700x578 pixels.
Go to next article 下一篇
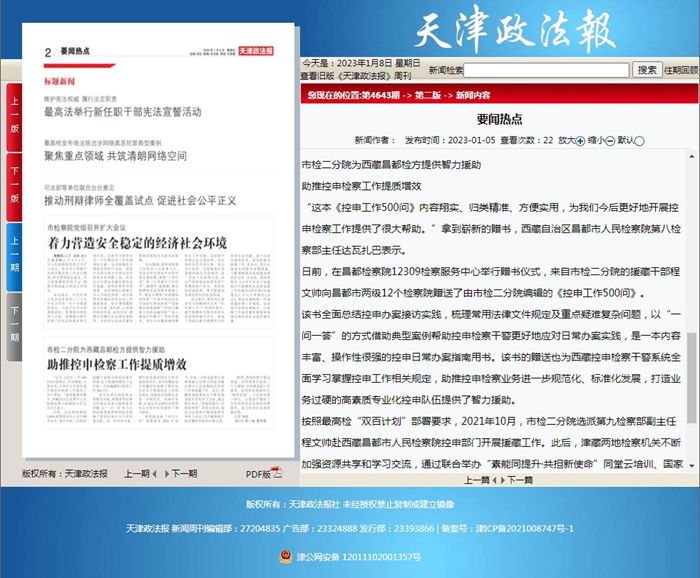tap(520, 480)
